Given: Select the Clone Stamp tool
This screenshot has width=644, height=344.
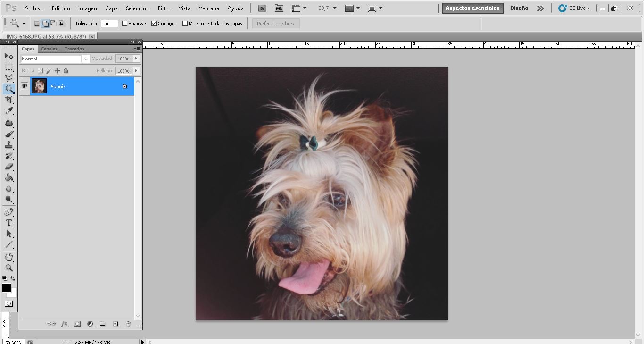Looking at the screenshot, I should point(9,145).
